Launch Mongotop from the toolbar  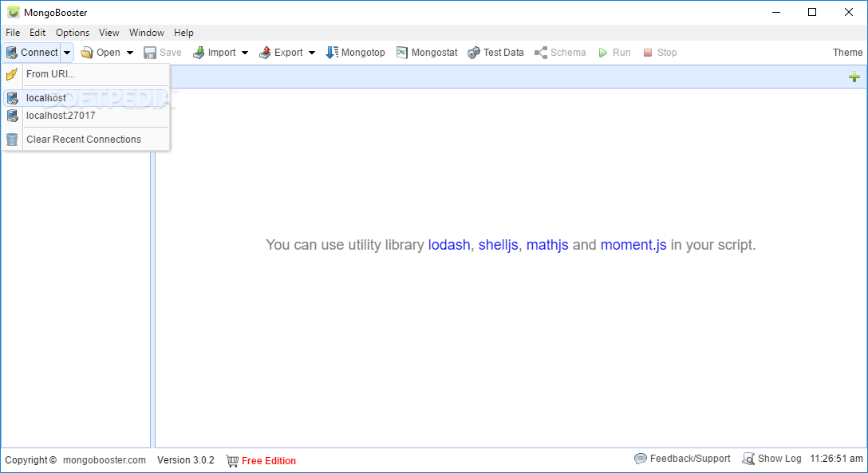pos(355,53)
